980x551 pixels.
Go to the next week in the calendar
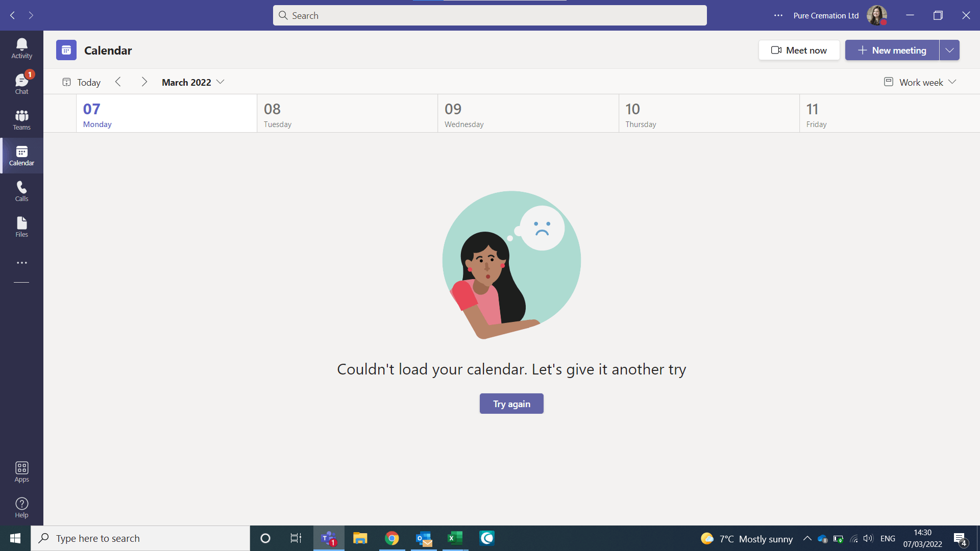tap(144, 82)
